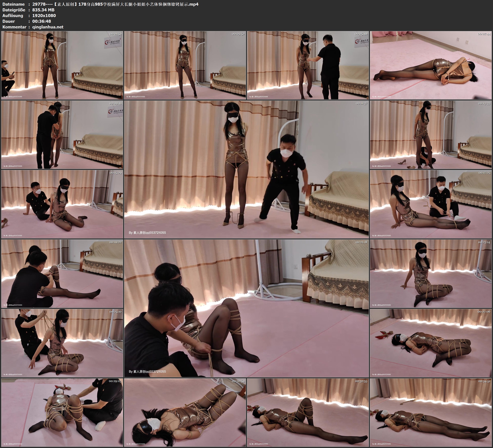
Task: Open the thumbnail timestamped 00:27:06
Action: [431, 343]
